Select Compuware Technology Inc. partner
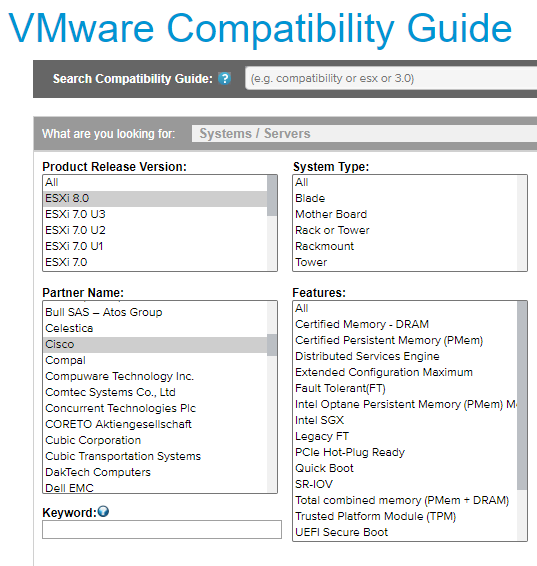Image resolution: width=537 pixels, height=566 pixels. [155, 376]
